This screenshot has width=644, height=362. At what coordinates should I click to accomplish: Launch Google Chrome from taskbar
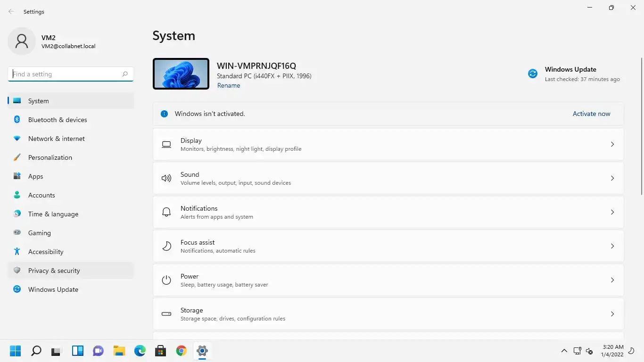point(182,351)
